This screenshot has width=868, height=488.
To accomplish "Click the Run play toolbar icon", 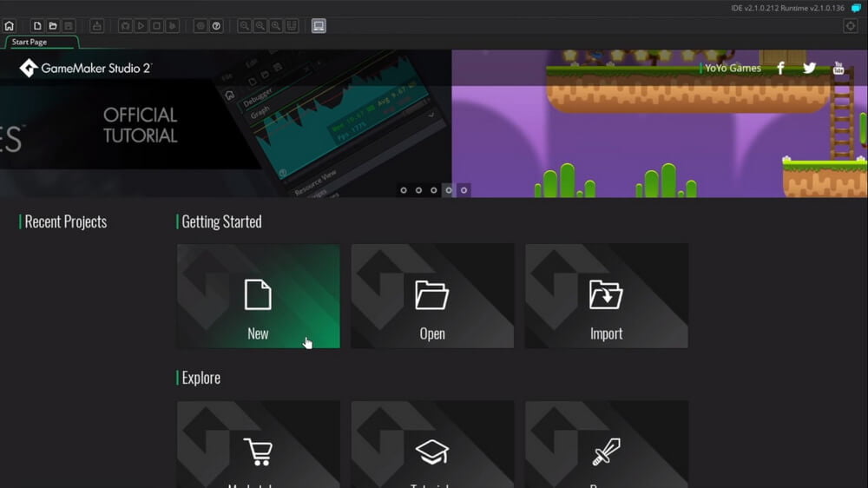I will click(141, 26).
